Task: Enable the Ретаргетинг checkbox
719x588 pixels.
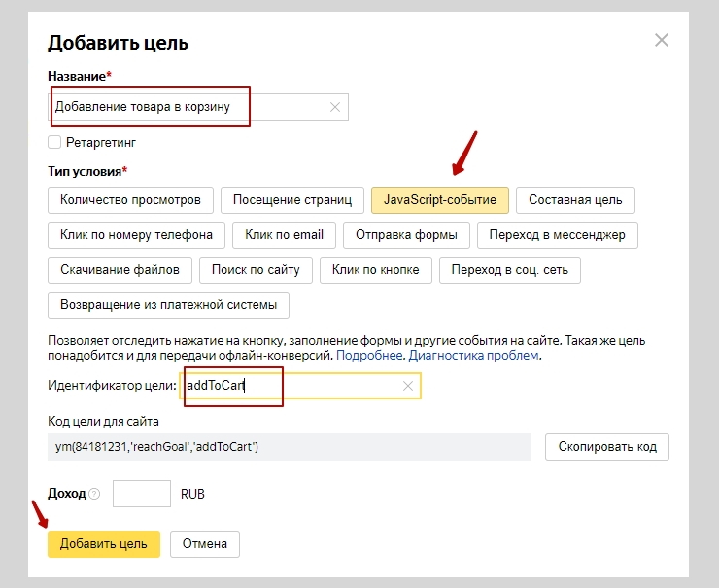Action: 54,142
